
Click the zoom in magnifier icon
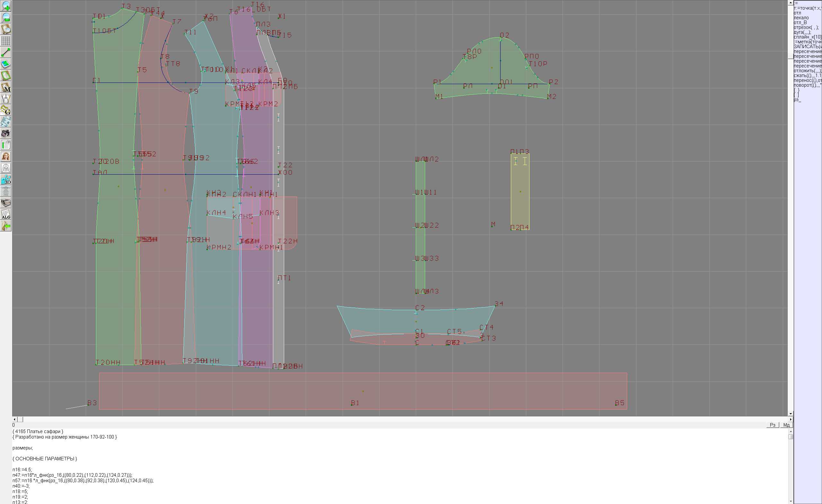[6, 6]
